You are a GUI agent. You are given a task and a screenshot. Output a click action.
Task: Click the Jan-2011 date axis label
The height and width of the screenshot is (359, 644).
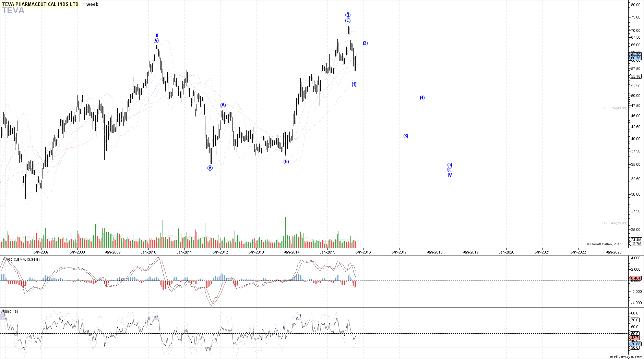[184, 252]
